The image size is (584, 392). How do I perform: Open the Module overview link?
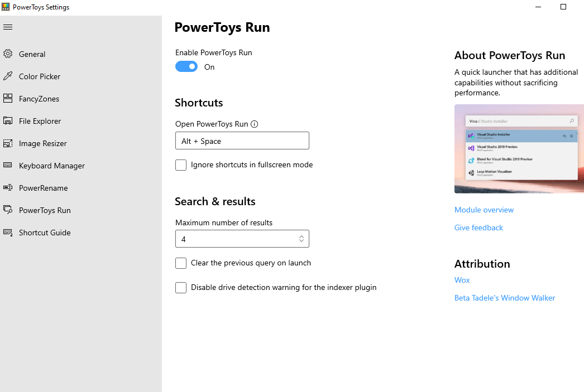pos(484,210)
